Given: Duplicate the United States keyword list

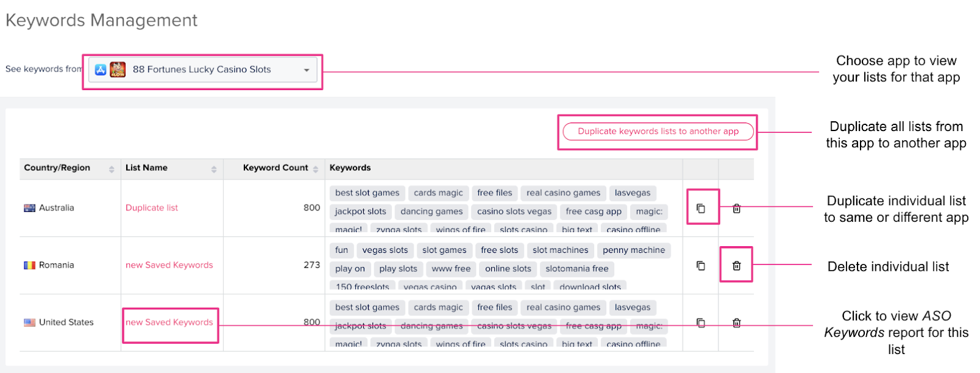Looking at the screenshot, I should pos(701,322).
